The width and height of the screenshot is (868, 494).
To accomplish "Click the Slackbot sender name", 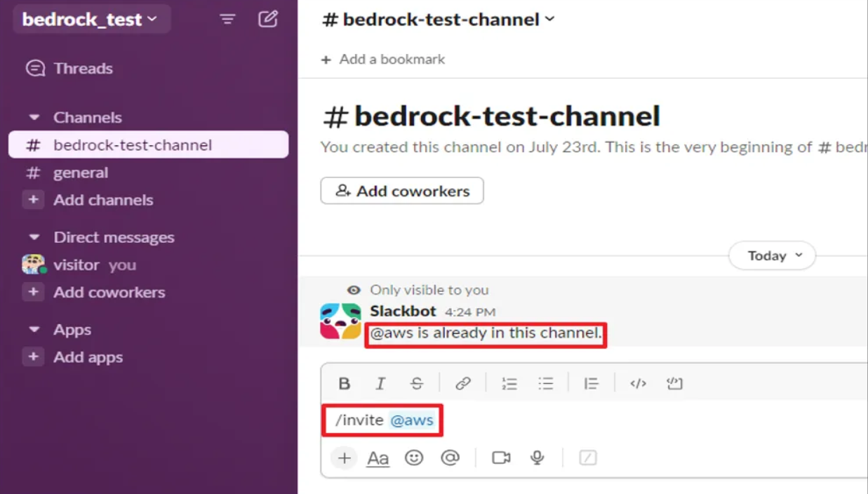I will [403, 311].
